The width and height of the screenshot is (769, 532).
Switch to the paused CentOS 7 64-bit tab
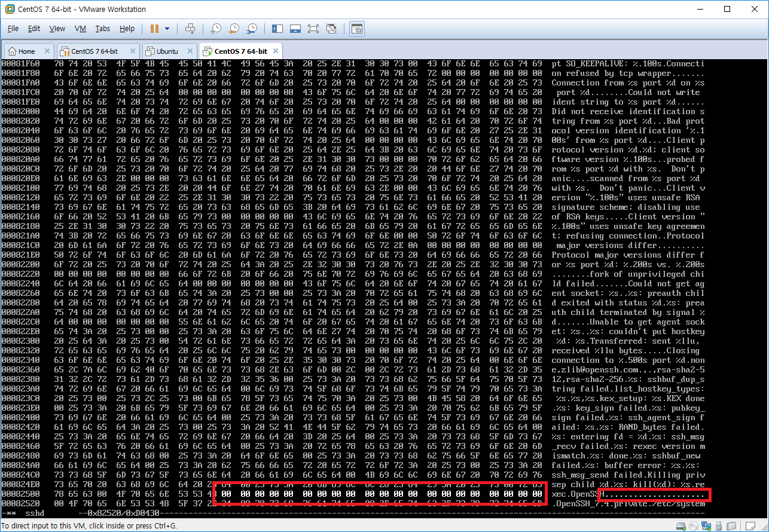pyautogui.click(x=98, y=51)
